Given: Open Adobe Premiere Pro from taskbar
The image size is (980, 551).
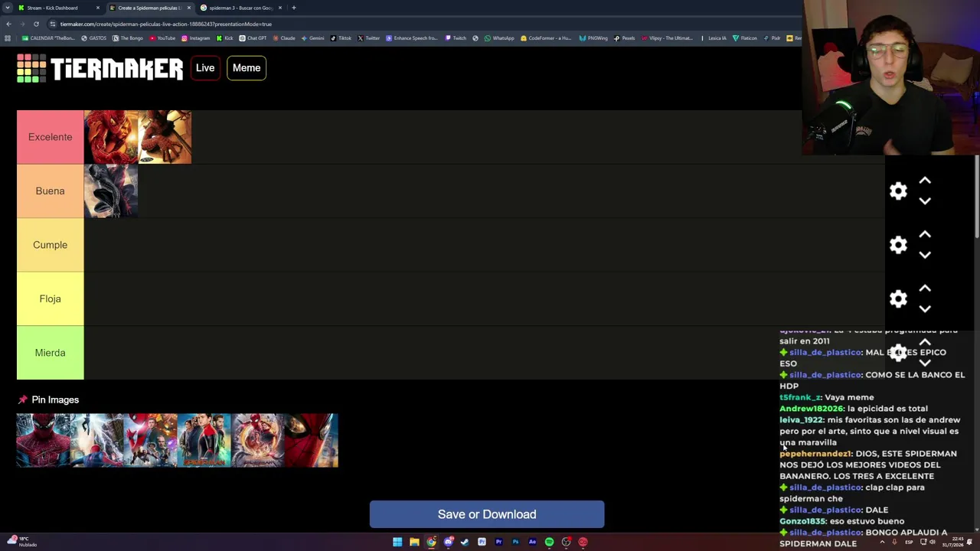Looking at the screenshot, I should 498,542.
